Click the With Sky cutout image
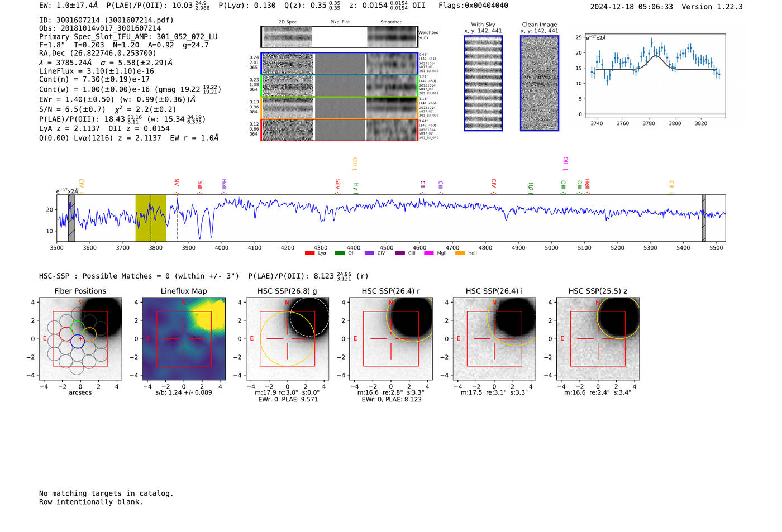 pos(483,83)
